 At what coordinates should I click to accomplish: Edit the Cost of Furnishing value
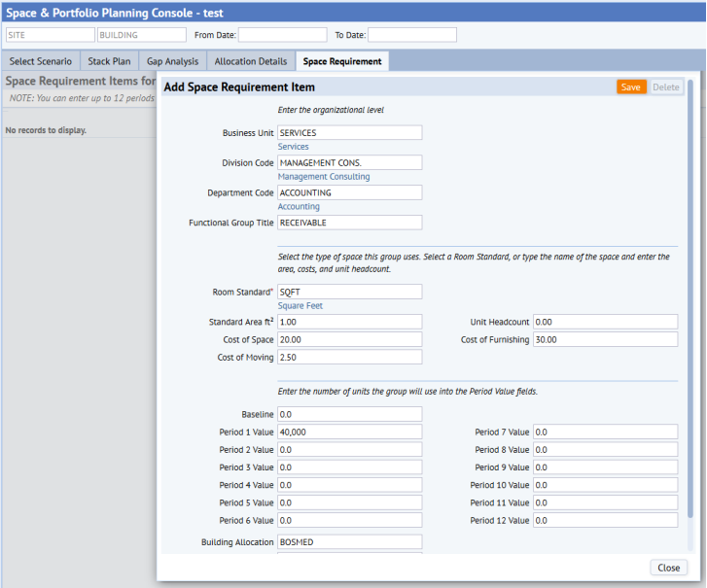click(x=604, y=340)
